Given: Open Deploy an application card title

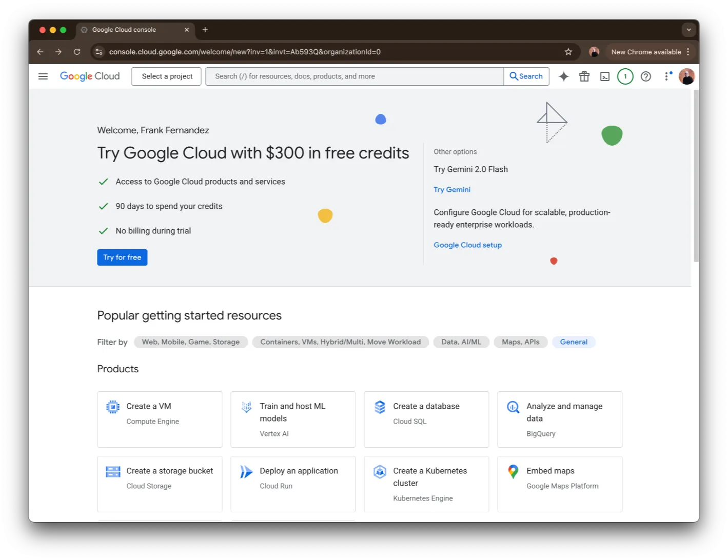Looking at the screenshot, I should (299, 471).
